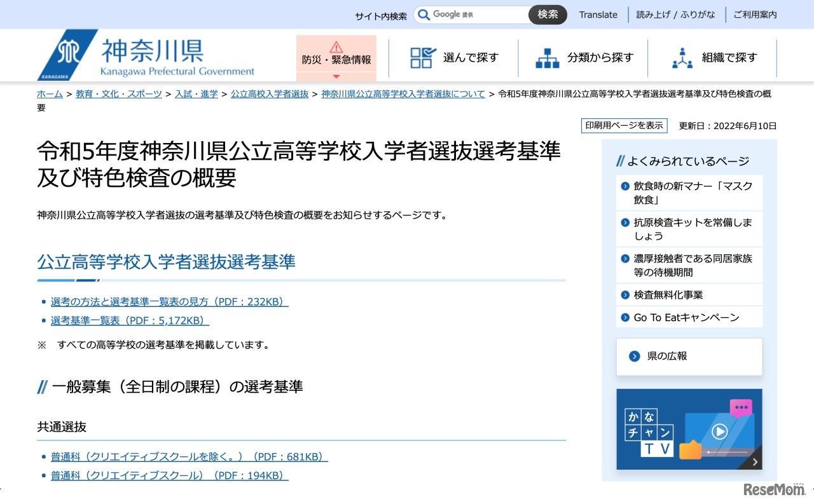The width and height of the screenshot is (814, 504).
Task: Click the 分類から探す hierarchy icon
Action: tap(547, 58)
